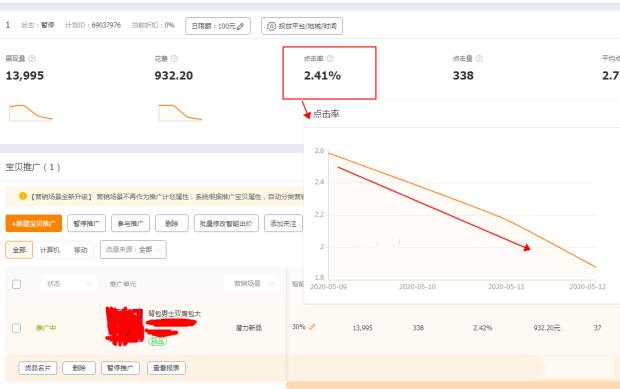
Task: Click the 新建宝贝推广 orange button
Action: point(34,223)
